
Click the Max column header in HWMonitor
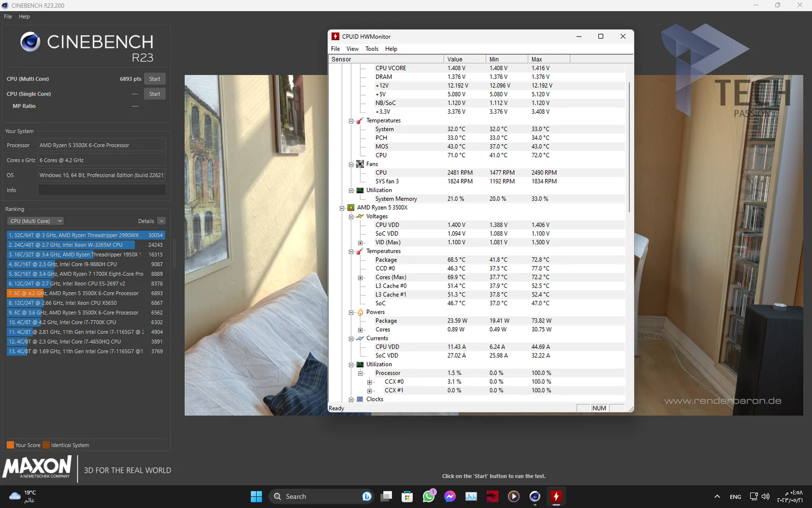549,59
